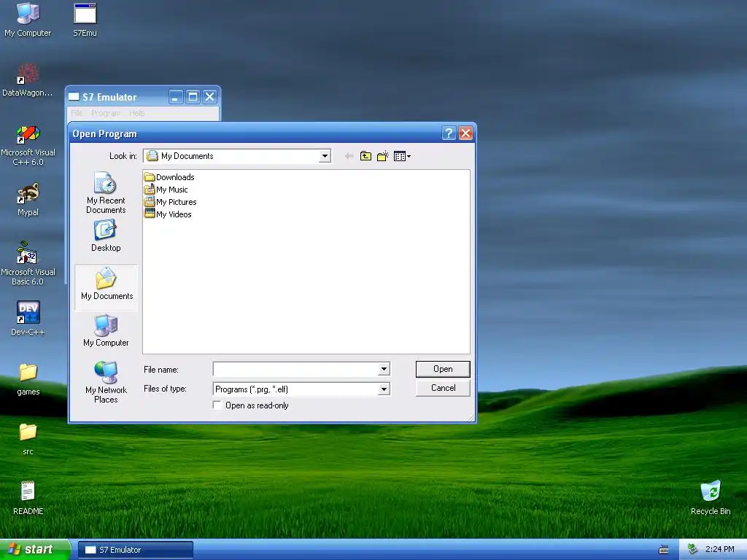
Task: Expand the File name dropdown arrow
Action: tap(384, 368)
